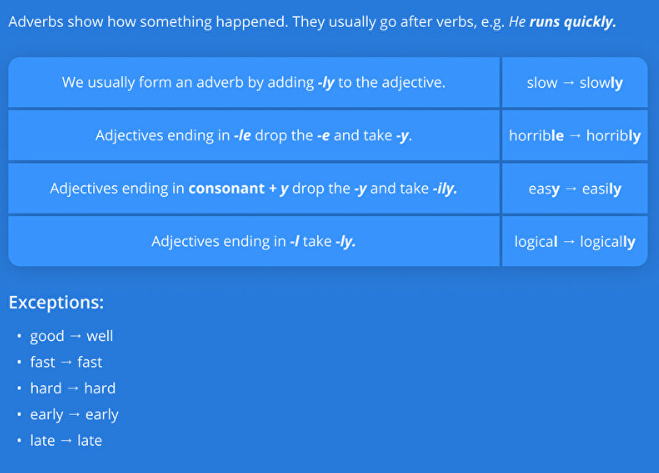Click the "easy → easily" example cell

574,189
